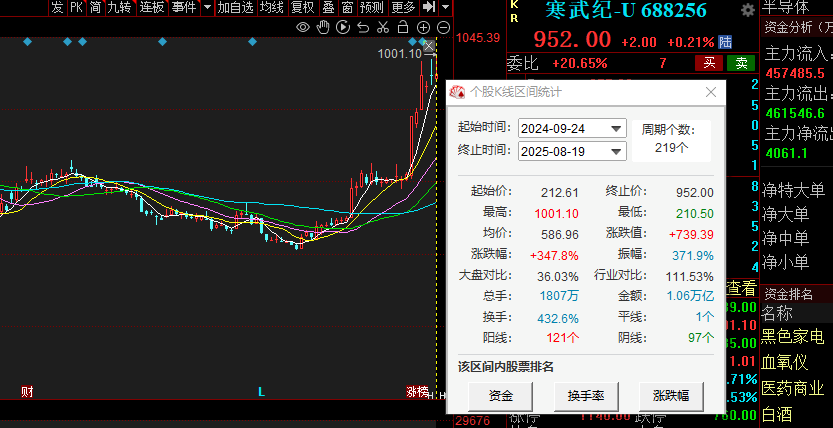This screenshot has height=428, width=833.
Task: Open the 预测 forecast tool
Action: pyautogui.click(x=372, y=7)
